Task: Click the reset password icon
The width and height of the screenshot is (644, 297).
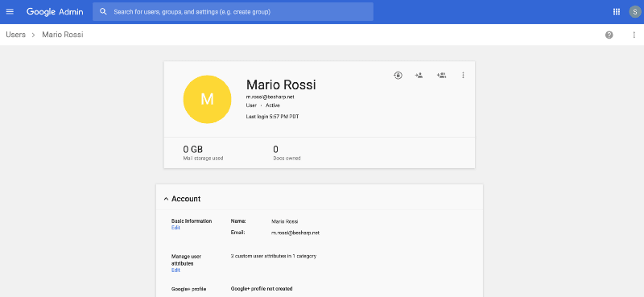Action: click(398, 75)
